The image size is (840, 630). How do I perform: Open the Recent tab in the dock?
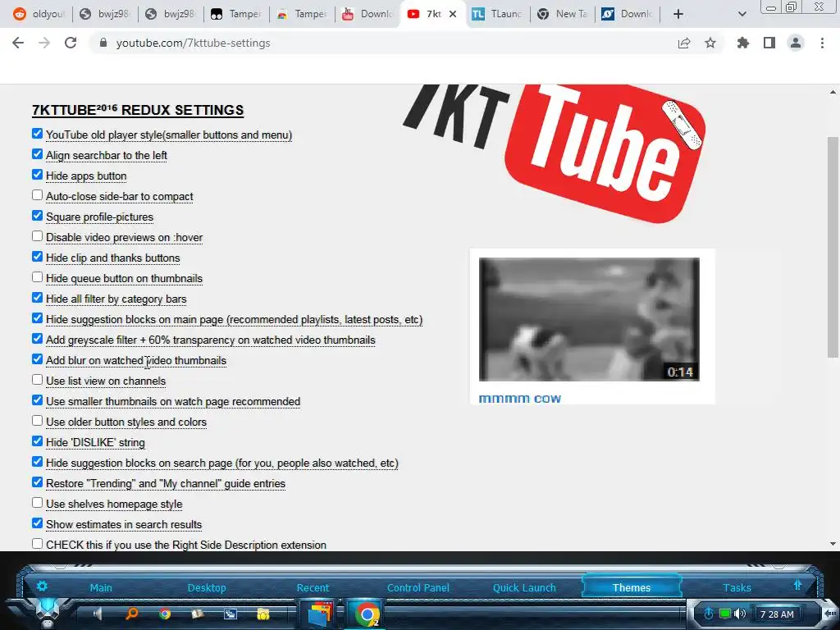(x=313, y=587)
